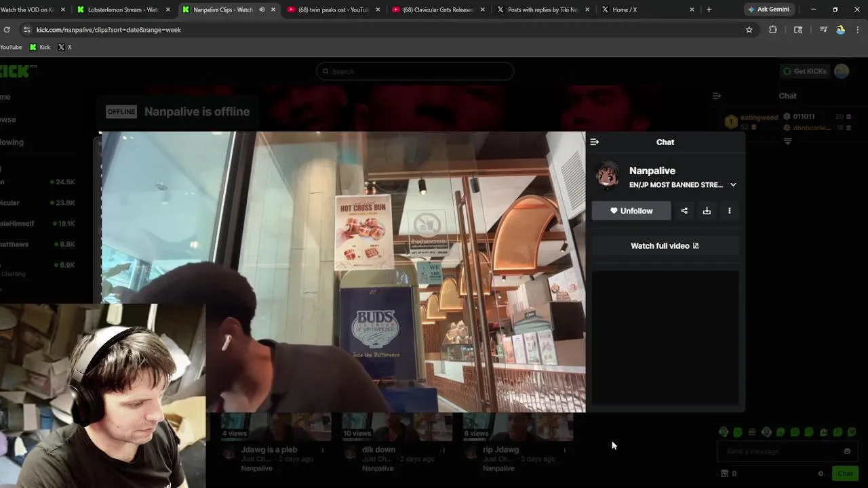This screenshot has width=868, height=488.
Task: Click the eatingweed leaderboard entry
Action: point(751,122)
